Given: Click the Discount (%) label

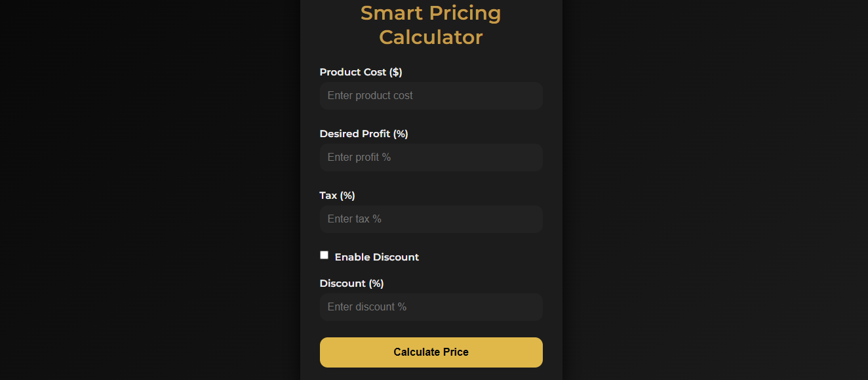Looking at the screenshot, I should click(x=351, y=283).
